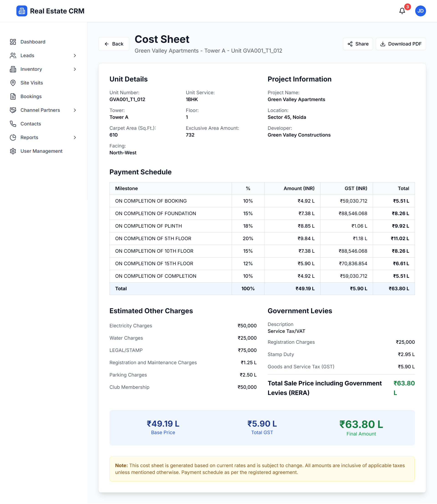This screenshot has width=437, height=504.
Task: Expand the Inventory submenu chevron
Action: (75, 69)
